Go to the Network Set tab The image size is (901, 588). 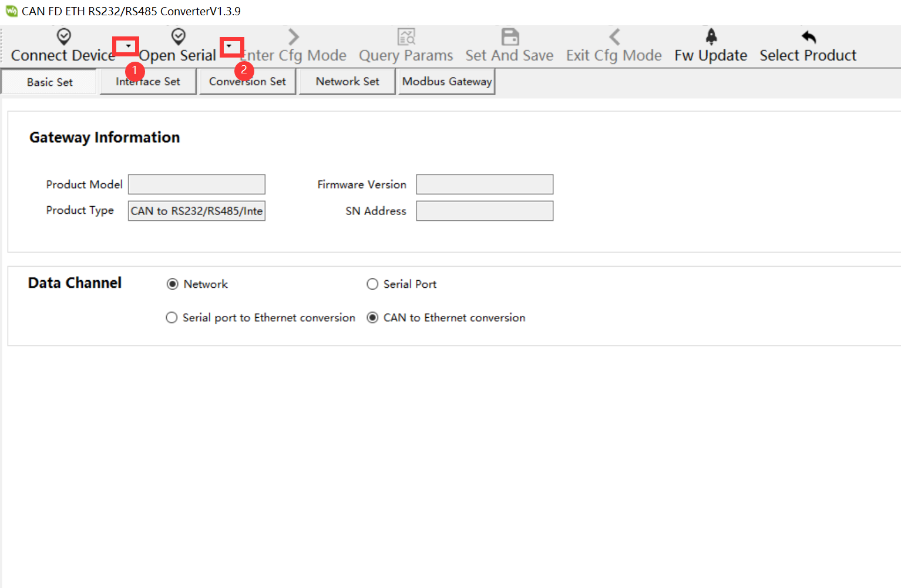(347, 82)
